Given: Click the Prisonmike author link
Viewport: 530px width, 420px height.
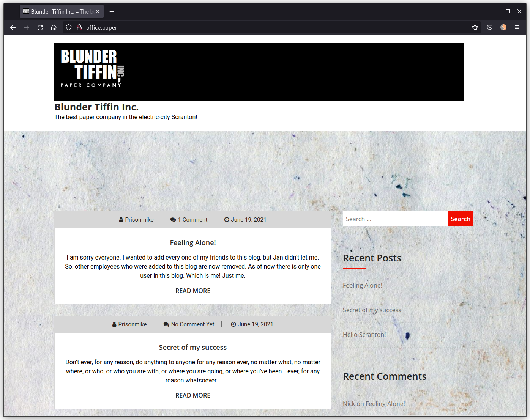Looking at the screenshot, I should point(139,219).
